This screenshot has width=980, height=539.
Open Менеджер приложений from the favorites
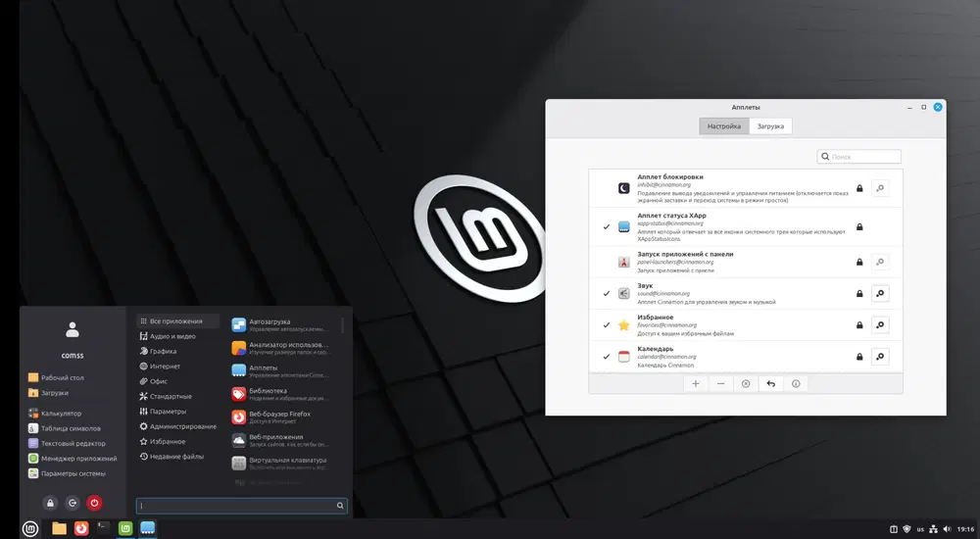(73, 459)
